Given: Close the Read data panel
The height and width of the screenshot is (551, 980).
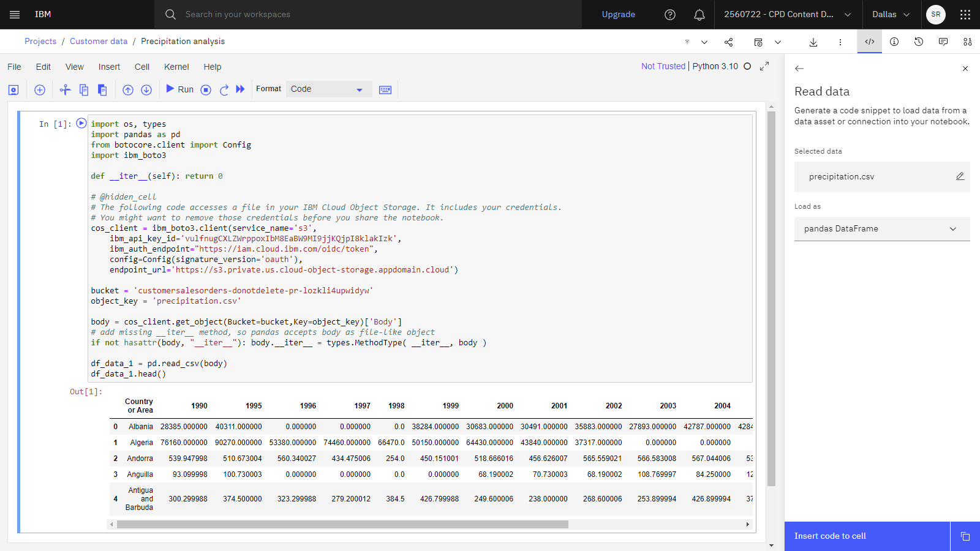Looking at the screenshot, I should 965,69.
